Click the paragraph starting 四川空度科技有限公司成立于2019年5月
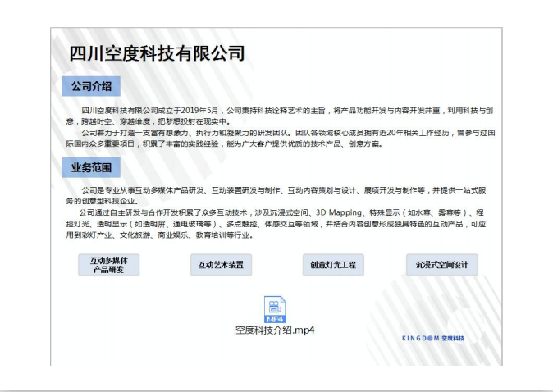 click(279, 116)
